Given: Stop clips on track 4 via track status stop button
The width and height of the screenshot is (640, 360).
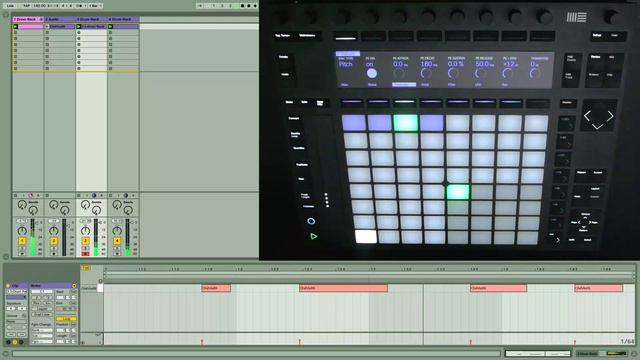Looking at the screenshot, I should [111, 196].
